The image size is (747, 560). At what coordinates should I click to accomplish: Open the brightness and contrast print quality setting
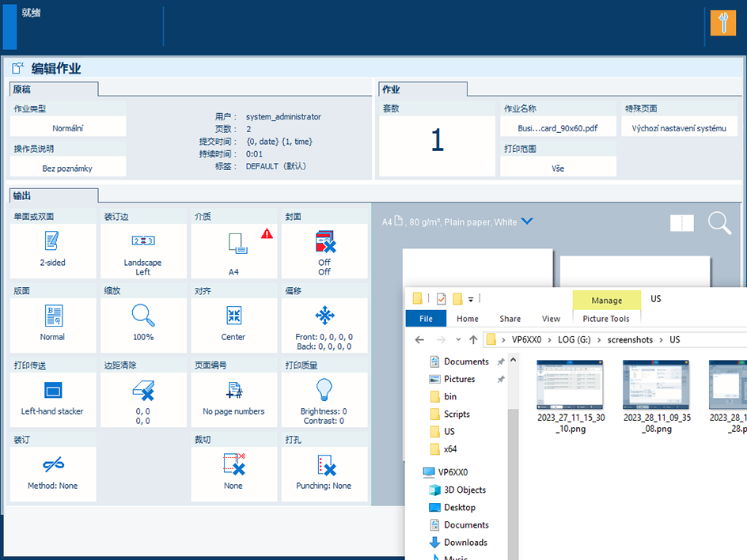click(x=324, y=399)
